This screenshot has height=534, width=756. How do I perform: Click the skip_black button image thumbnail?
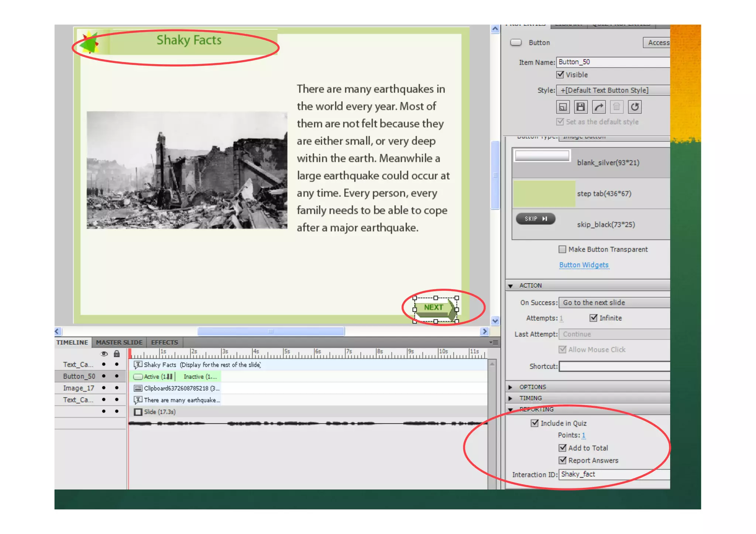pos(536,219)
